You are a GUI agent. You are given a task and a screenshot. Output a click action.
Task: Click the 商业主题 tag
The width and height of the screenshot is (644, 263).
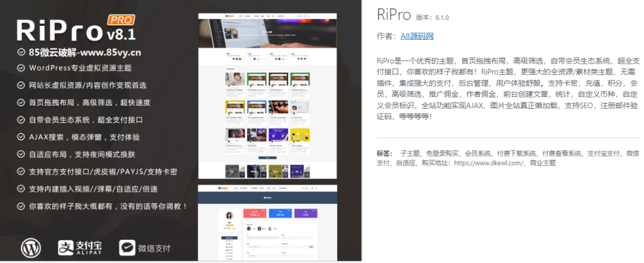click(x=543, y=163)
